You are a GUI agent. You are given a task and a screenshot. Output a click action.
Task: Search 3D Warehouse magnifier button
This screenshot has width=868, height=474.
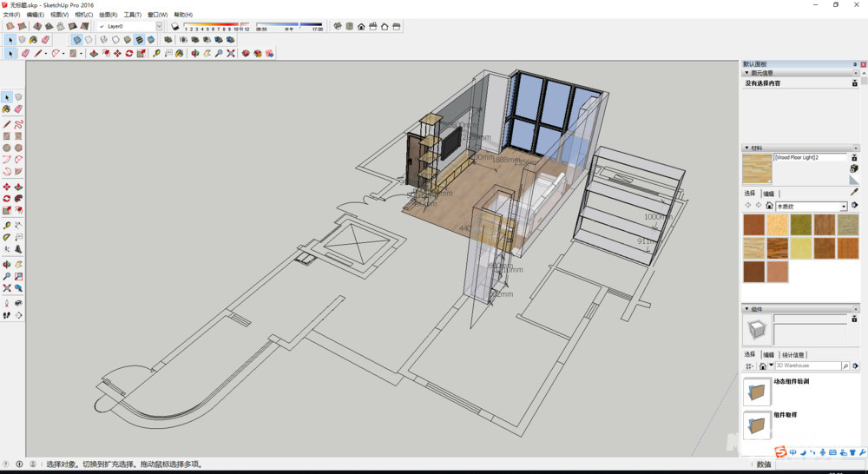(845, 366)
